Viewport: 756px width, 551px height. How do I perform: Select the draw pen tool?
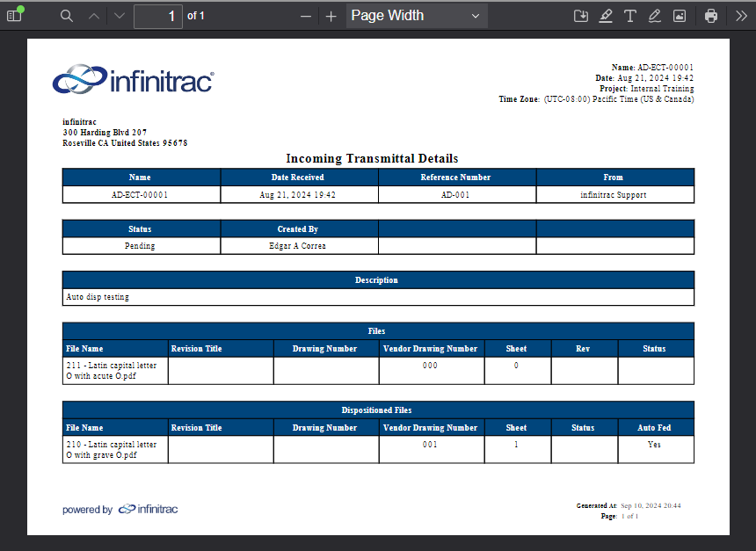click(x=654, y=16)
